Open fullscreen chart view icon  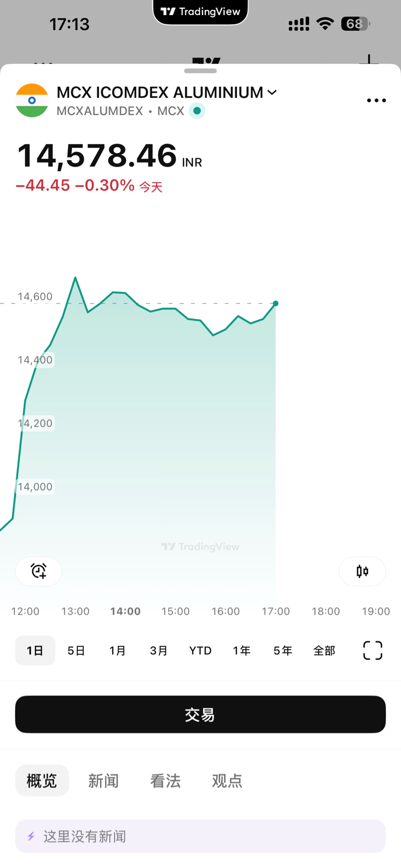tap(372, 650)
